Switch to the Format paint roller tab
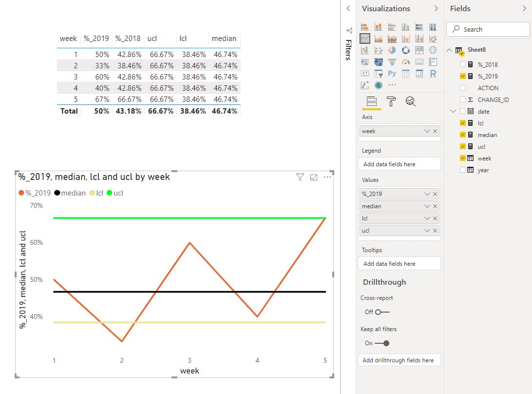This screenshot has width=532, height=394. click(391, 101)
